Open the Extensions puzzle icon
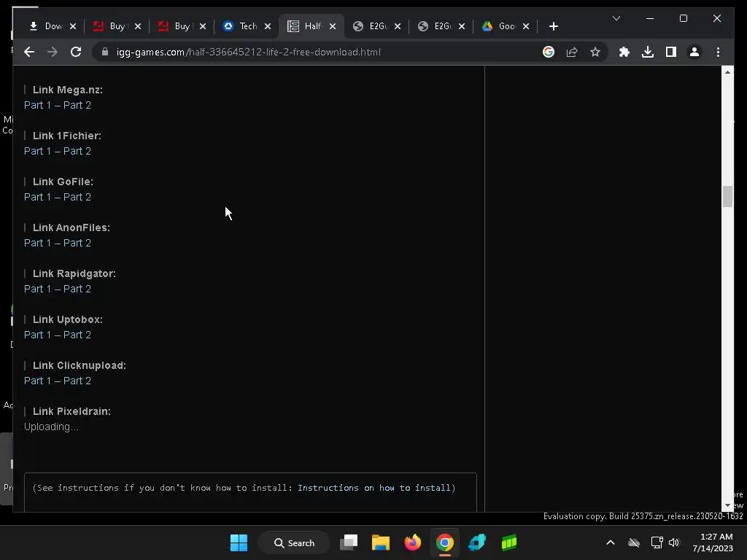 (x=624, y=52)
